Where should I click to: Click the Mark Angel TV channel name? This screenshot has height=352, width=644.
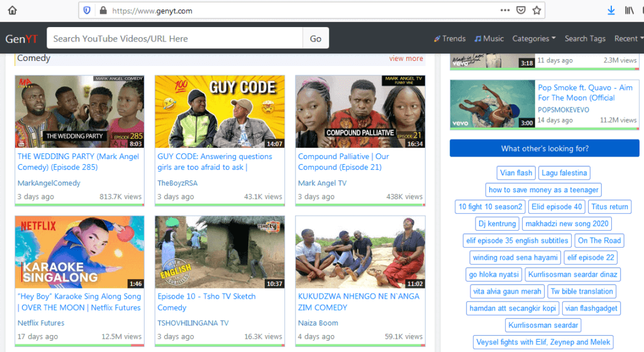tap(322, 183)
